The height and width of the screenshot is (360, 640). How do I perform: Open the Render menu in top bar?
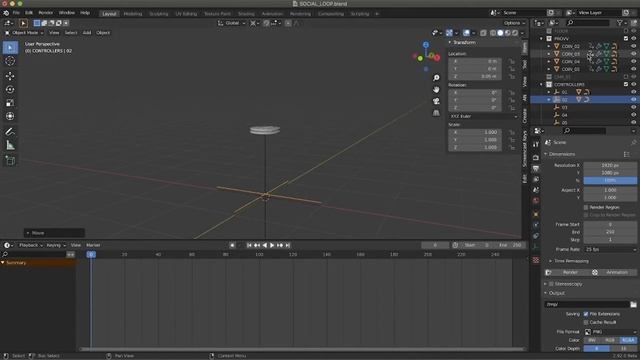coord(45,13)
